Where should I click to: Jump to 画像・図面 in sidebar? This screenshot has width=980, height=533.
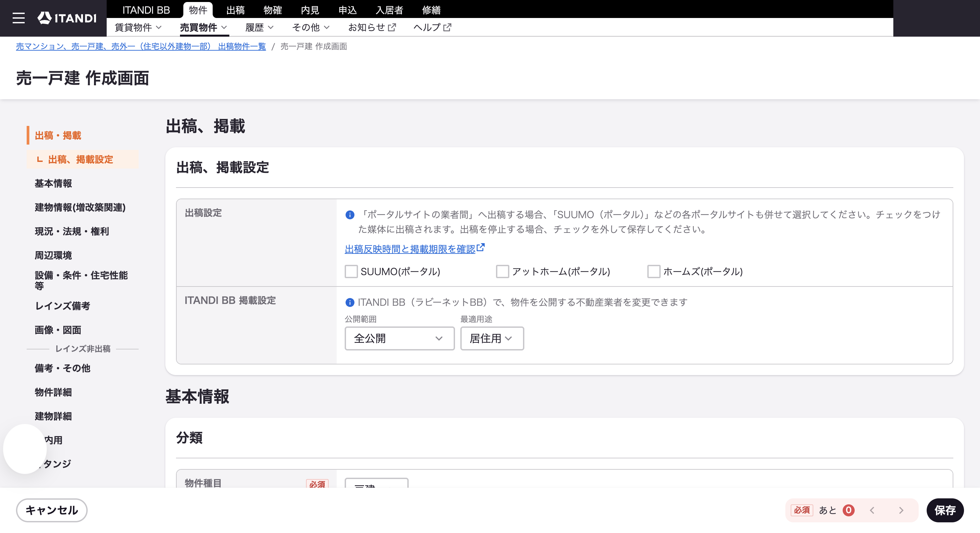58,329
